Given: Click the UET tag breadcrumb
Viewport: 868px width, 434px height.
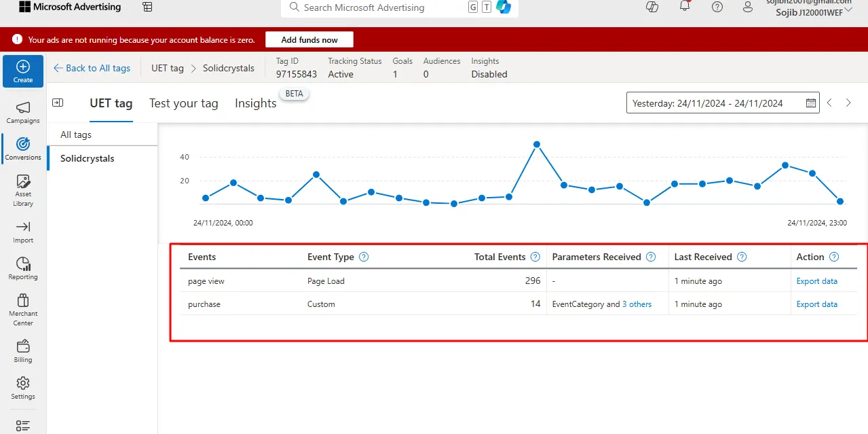Looking at the screenshot, I should (x=168, y=68).
